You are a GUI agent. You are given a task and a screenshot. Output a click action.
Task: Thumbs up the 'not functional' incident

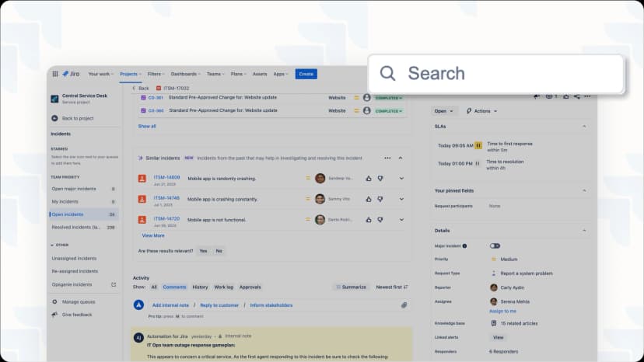(x=369, y=220)
